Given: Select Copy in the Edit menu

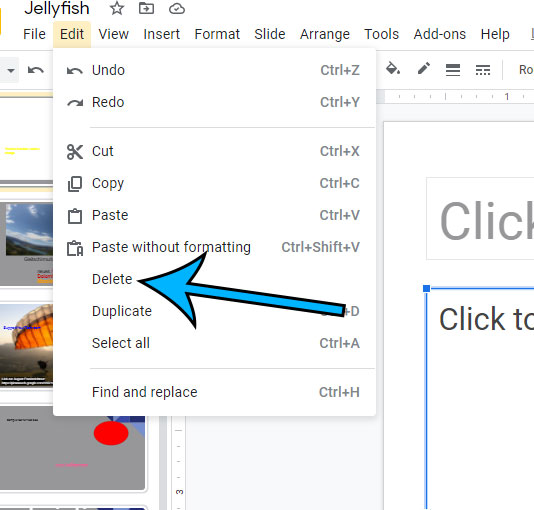Looking at the screenshot, I should tap(215, 183).
